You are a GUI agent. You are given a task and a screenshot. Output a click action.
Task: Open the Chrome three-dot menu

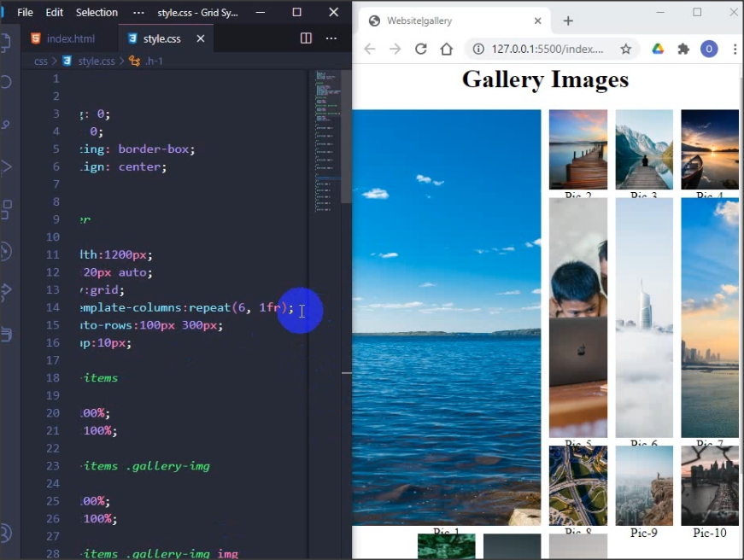tap(735, 49)
